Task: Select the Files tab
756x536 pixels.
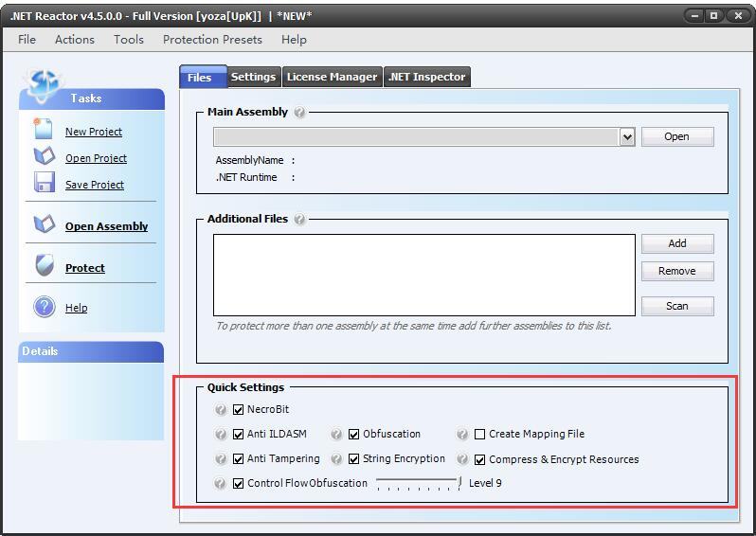Action: (203, 77)
